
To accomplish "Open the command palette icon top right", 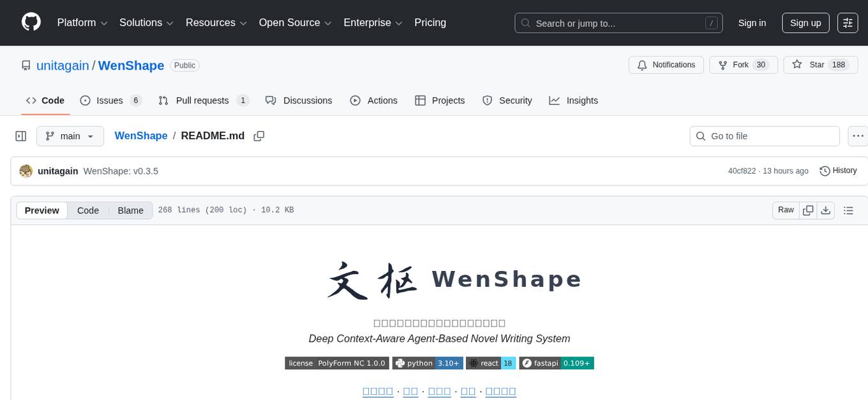I will (848, 22).
